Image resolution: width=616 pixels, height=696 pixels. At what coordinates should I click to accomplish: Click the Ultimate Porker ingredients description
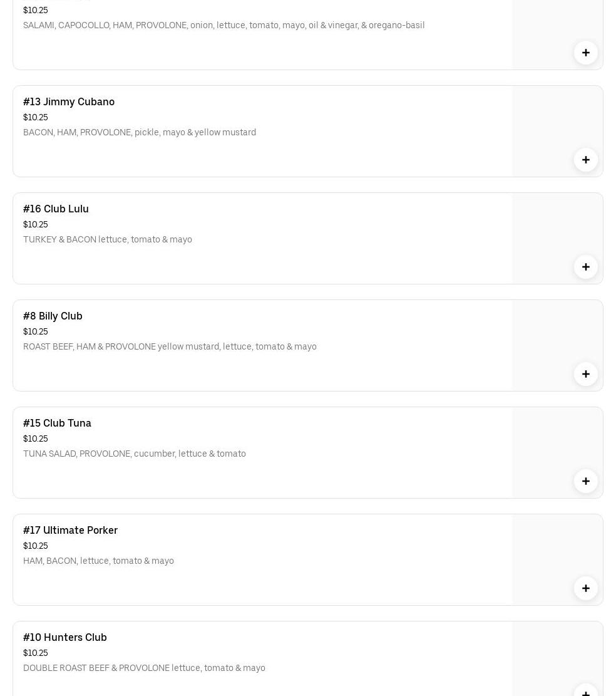(98, 561)
